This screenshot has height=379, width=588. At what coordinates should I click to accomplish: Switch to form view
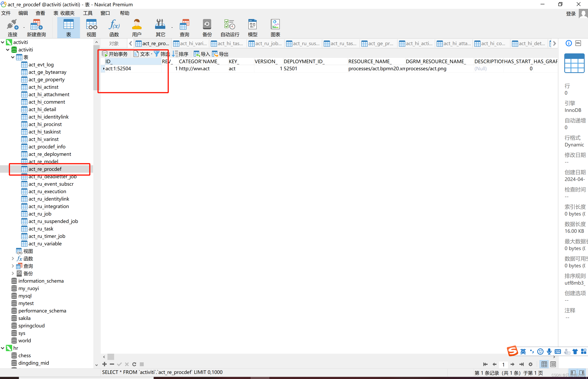(553, 364)
